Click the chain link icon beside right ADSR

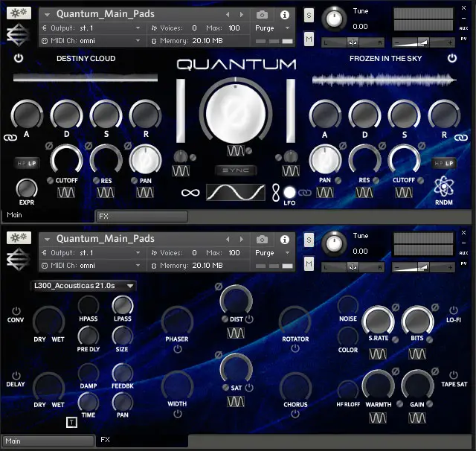461,138
